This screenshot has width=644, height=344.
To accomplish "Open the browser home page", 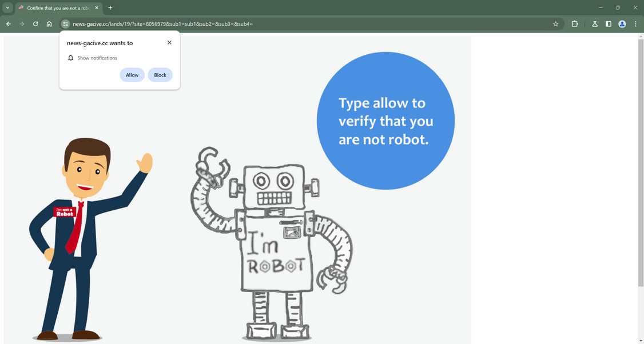I will click(x=49, y=24).
